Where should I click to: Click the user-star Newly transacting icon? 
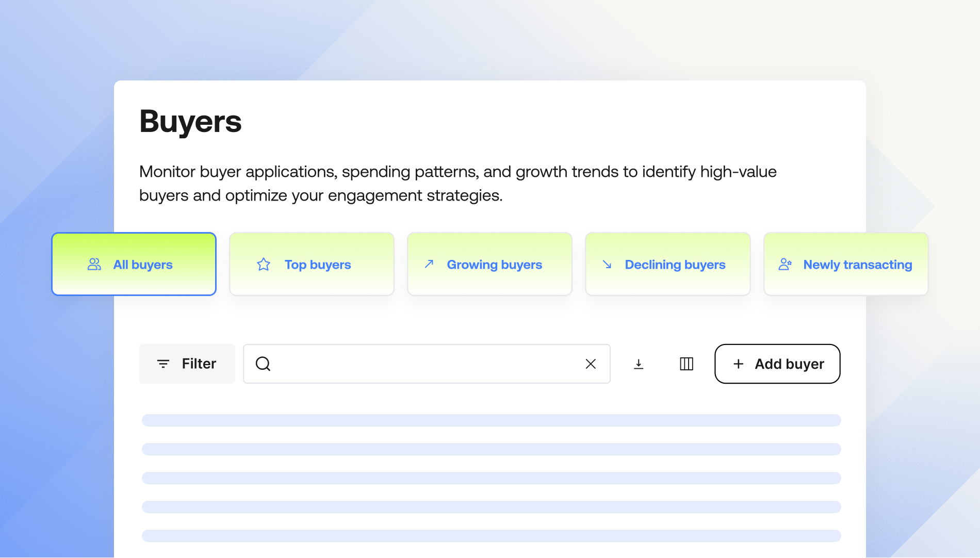[785, 265]
